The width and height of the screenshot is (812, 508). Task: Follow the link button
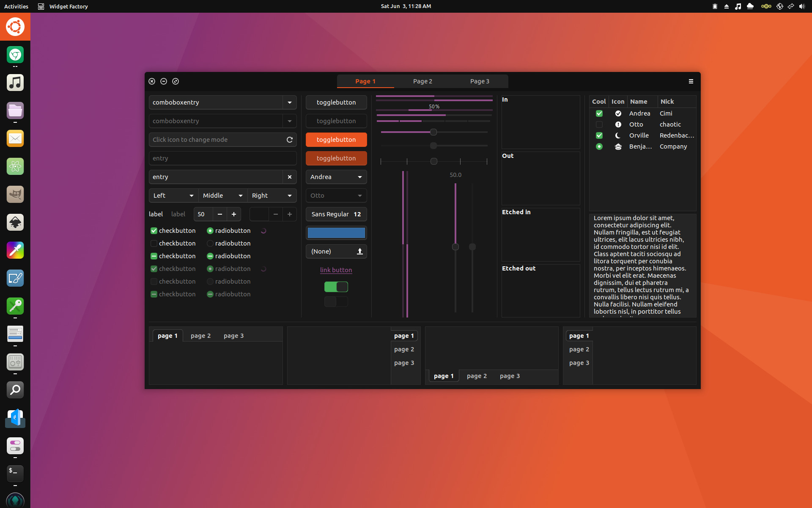(x=336, y=270)
